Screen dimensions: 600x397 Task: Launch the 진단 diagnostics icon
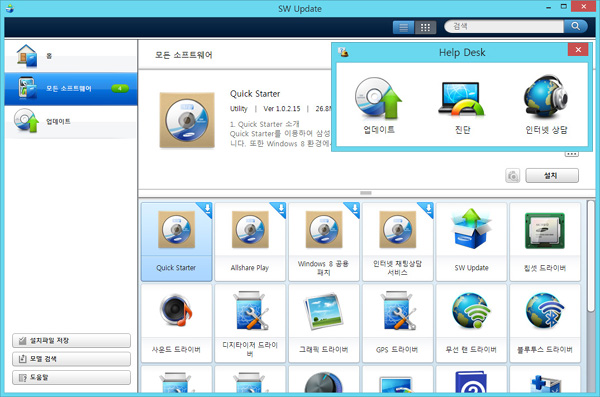462,99
